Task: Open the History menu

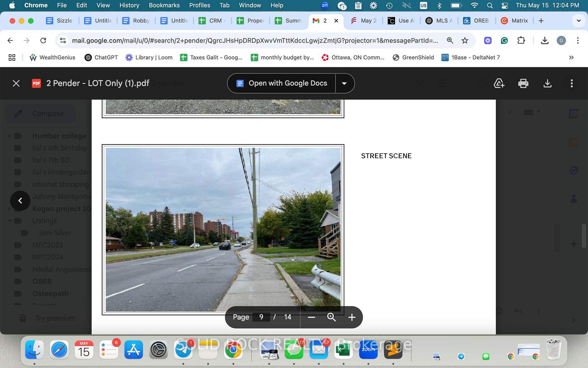Action: (x=129, y=5)
